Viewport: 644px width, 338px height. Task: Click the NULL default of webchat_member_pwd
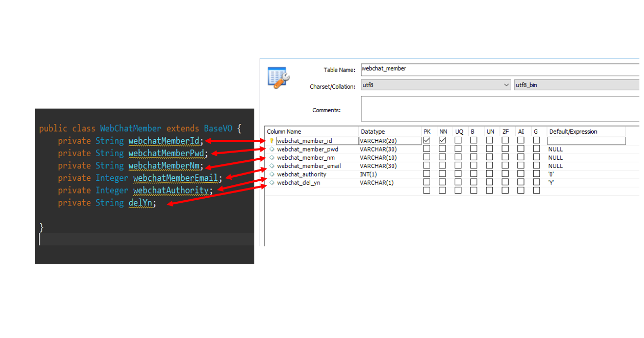[x=555, y=150]
